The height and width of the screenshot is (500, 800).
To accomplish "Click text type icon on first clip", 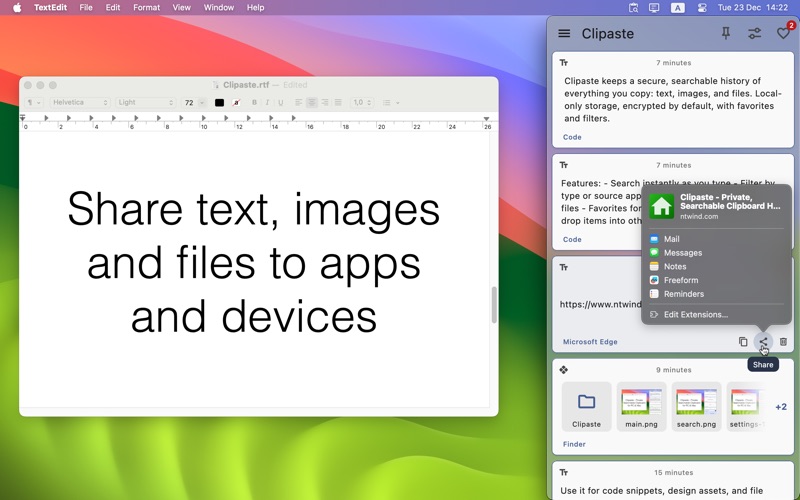I will tap(564, 63).
